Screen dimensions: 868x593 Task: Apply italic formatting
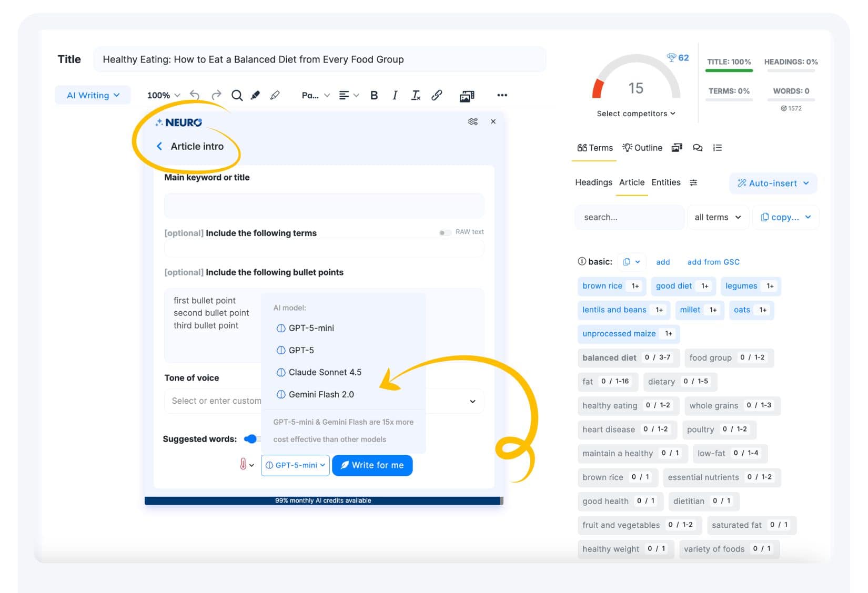(395, 95)
